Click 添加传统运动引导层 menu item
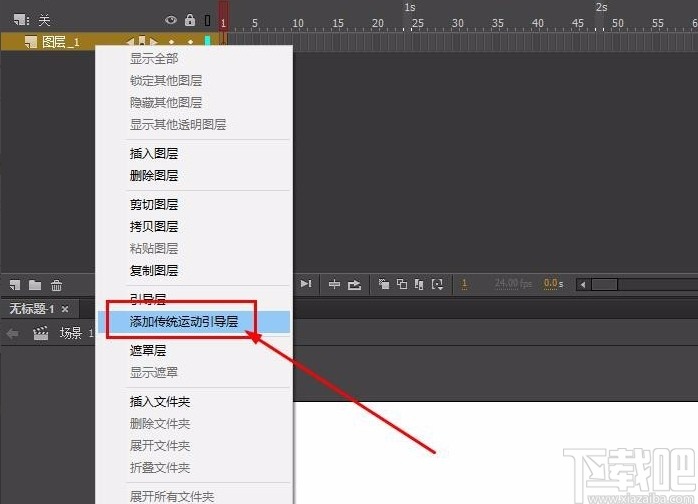698x504 pixels. point(194,321)
